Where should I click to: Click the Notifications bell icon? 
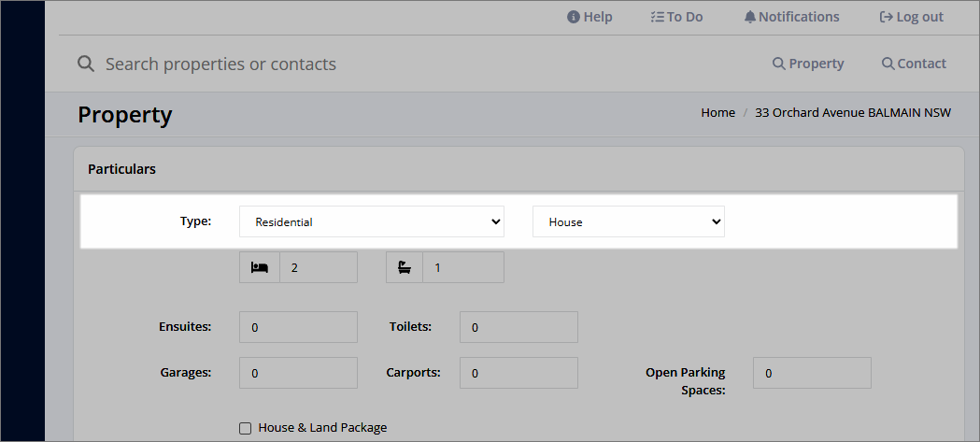click(x=750, y=17)
